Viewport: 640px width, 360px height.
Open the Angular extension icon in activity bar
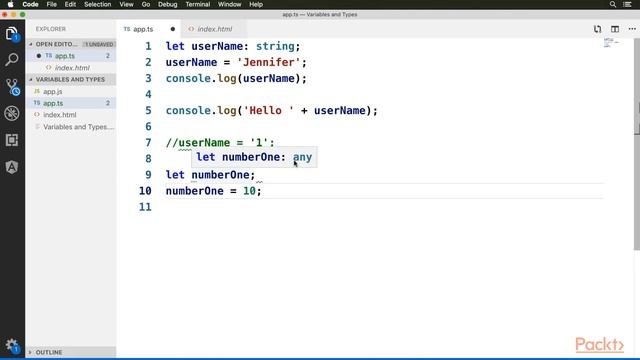coord(12,167)
